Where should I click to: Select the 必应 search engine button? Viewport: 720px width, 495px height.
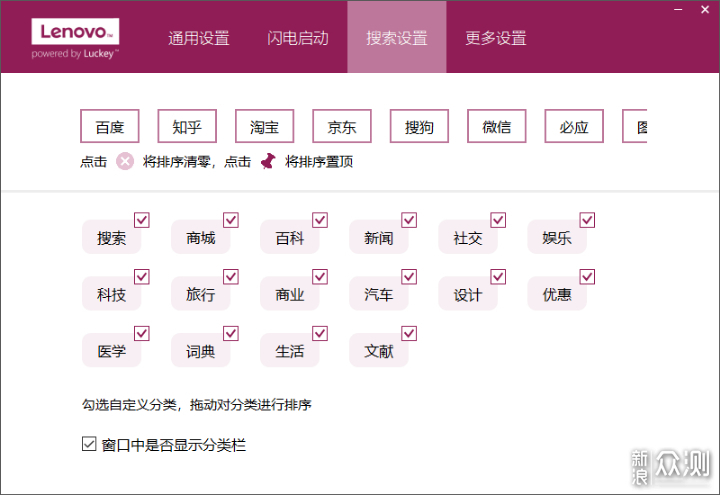(574, 126)
